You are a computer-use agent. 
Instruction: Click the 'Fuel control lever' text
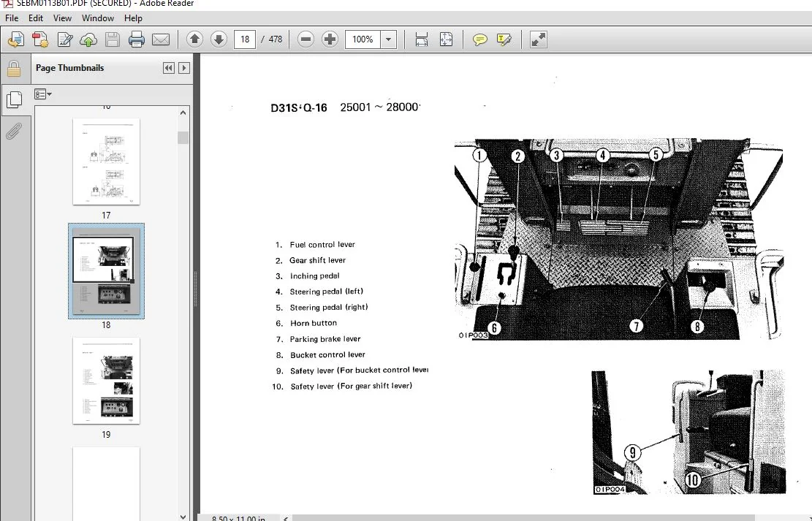(x=322, y=245)
